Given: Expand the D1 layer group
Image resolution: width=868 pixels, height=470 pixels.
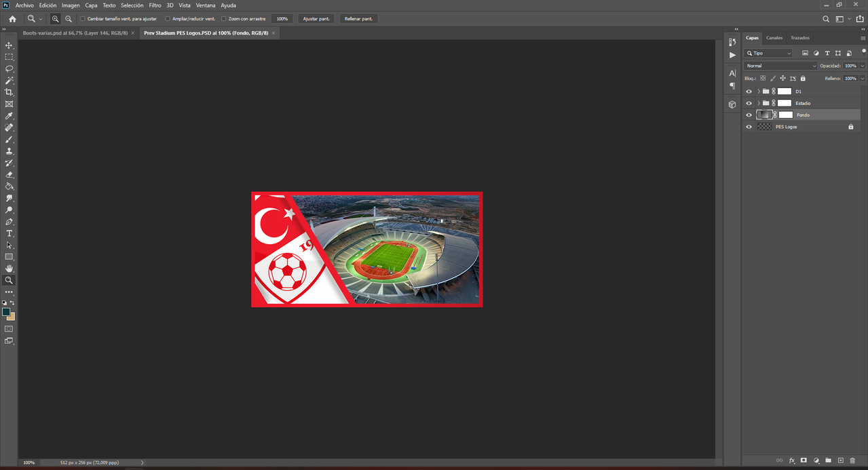Looking at the screenshot, I should pos(759,91).
